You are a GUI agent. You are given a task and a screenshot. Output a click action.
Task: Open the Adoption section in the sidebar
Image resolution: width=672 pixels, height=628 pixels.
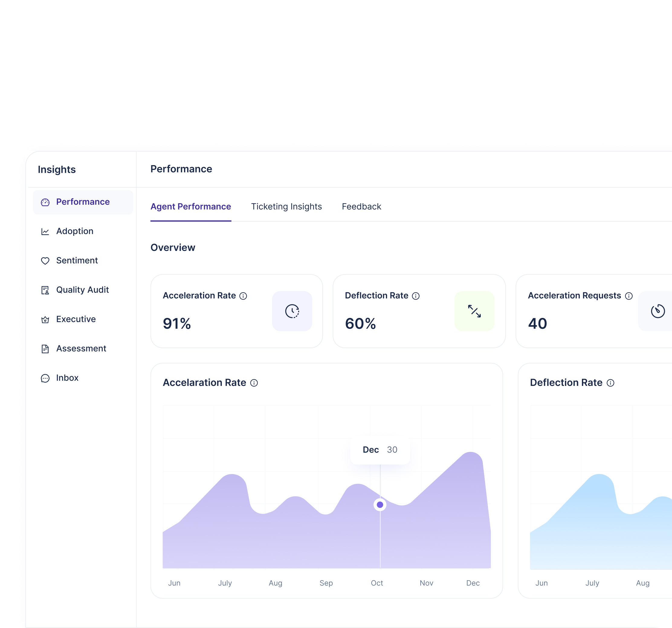[x=75, y=231]
